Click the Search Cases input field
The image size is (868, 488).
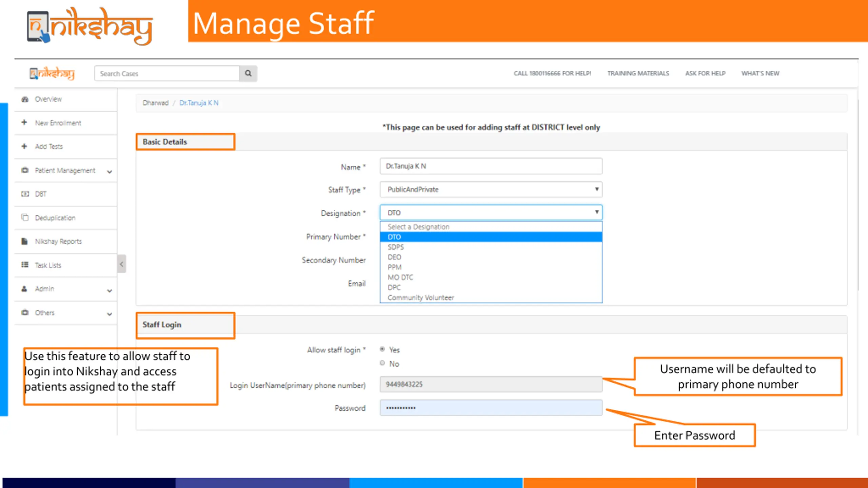pyautogui.click(x=167, y=73)
